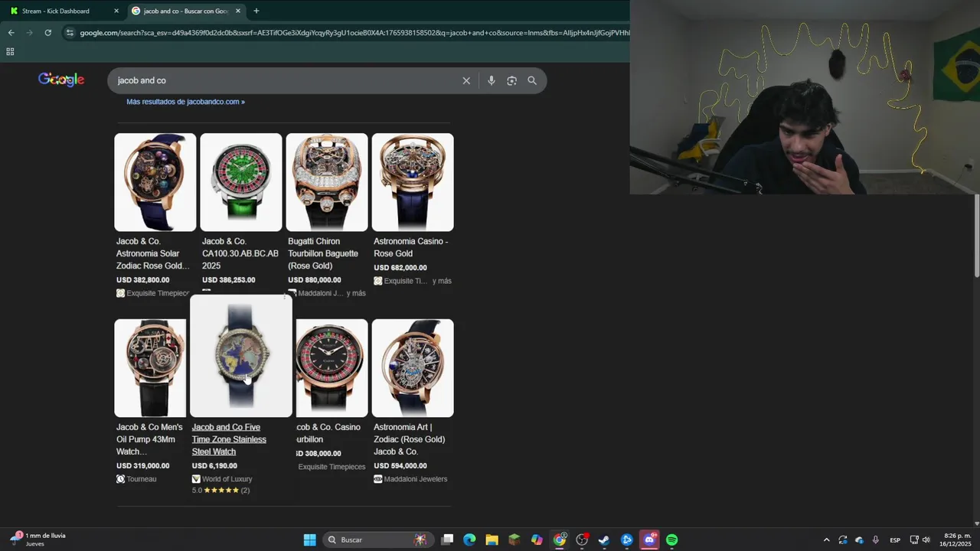
Task: Open a new browser tab
Action: pyautogui.click(x=256, y=11)
